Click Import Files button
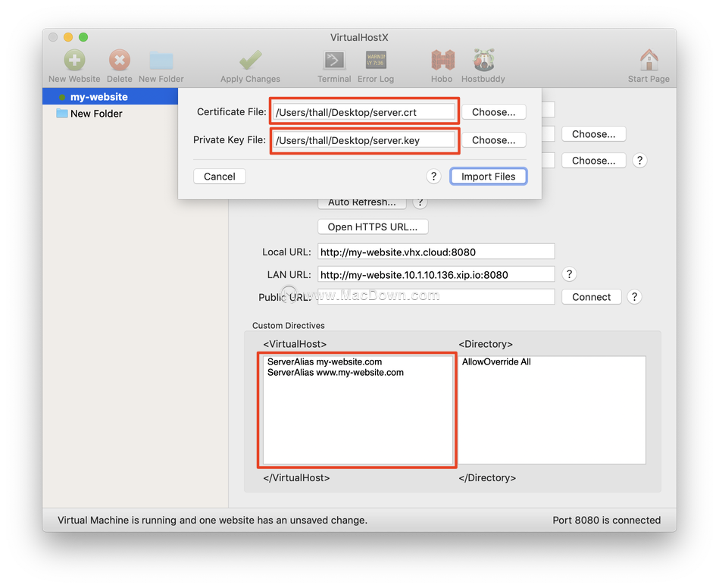 coord(489,177)
